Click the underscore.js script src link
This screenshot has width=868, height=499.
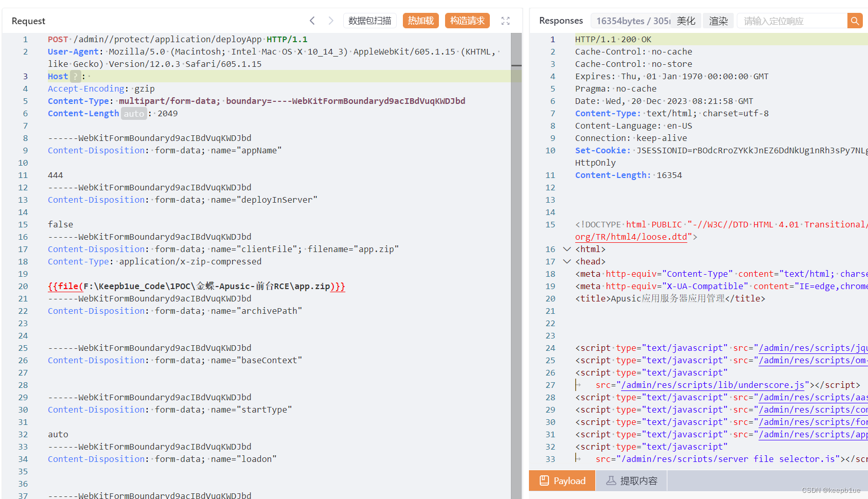[x=713, y=385]
